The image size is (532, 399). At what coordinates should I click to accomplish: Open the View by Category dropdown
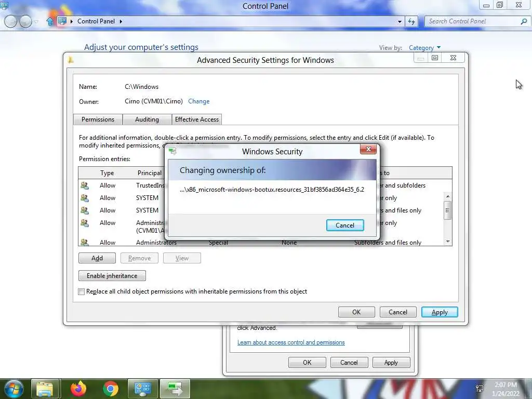click(x=424, y=48)
